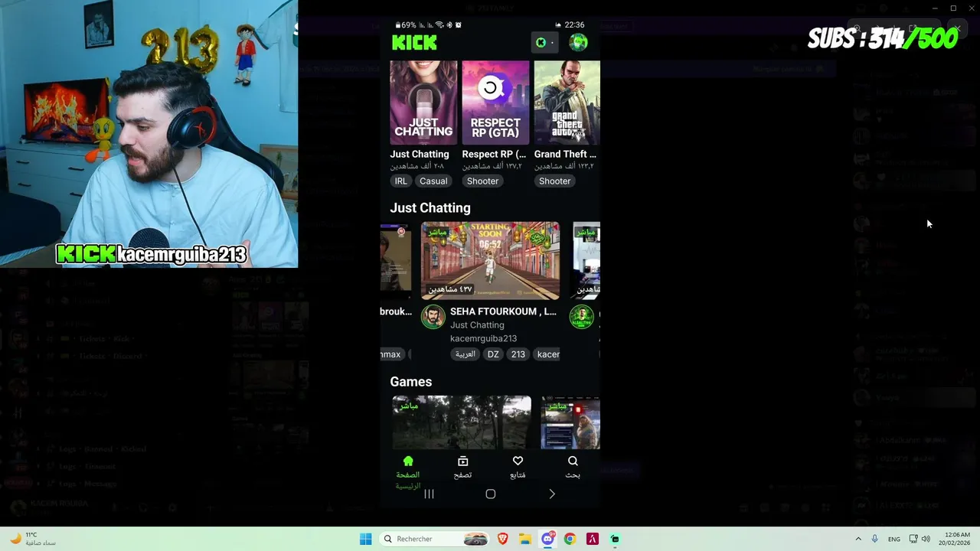Tap the kacer tag chip
This screenshot has height=551, width=980.
click(548, 354)
